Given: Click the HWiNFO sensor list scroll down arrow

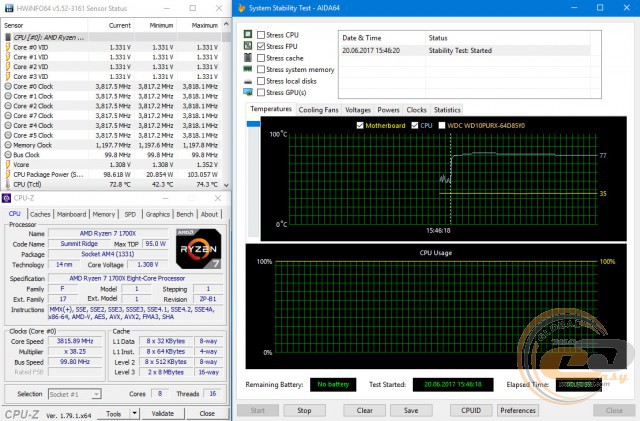Looking at the screenshot, I should click(226, 185).
